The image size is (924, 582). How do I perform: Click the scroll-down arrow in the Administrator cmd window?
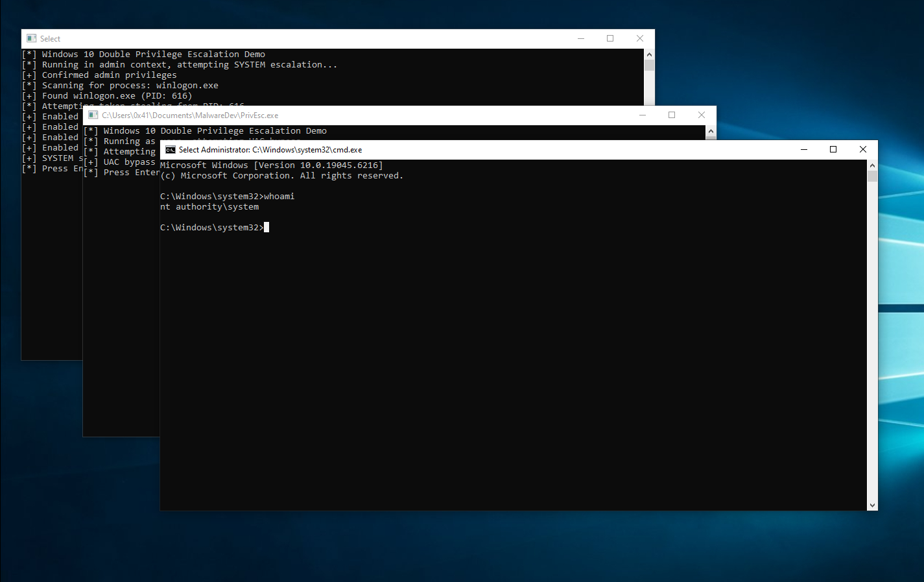(872, 505)
